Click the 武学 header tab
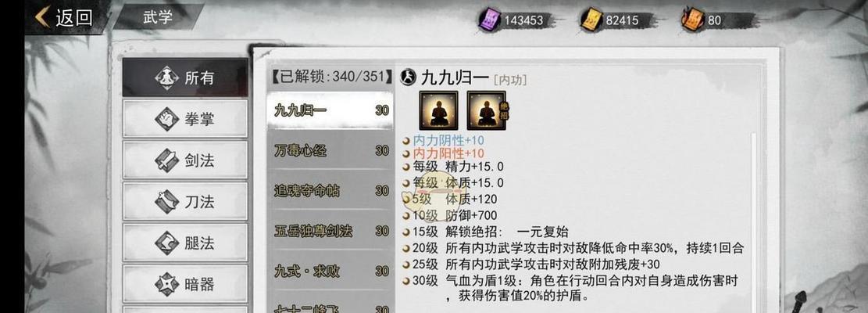This screenshot has width=868, height=313. [x=158, y=16]
